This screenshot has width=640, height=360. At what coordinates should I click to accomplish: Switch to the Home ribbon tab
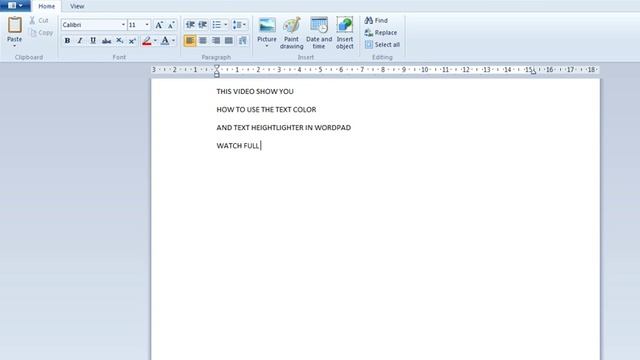47,6
